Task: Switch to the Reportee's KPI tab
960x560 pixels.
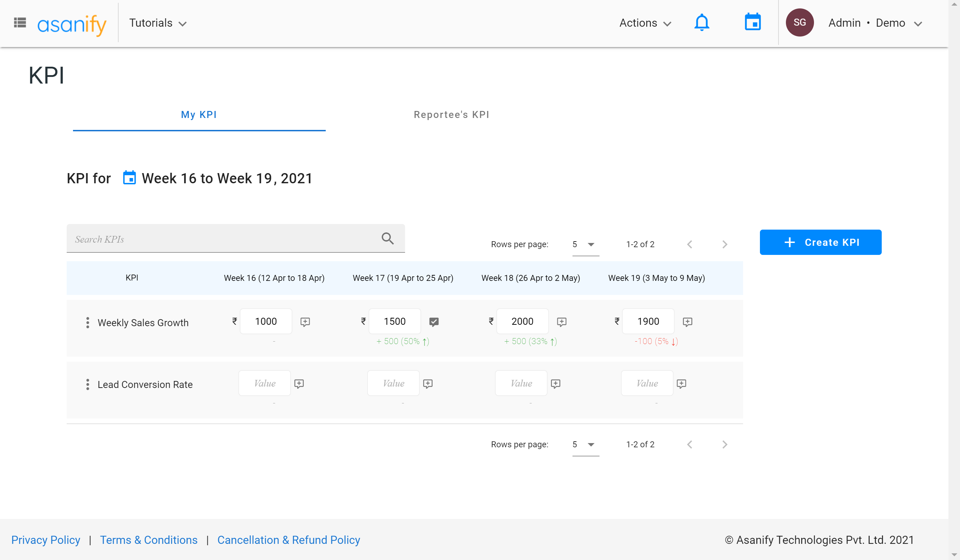Action: tap(451, 115)
